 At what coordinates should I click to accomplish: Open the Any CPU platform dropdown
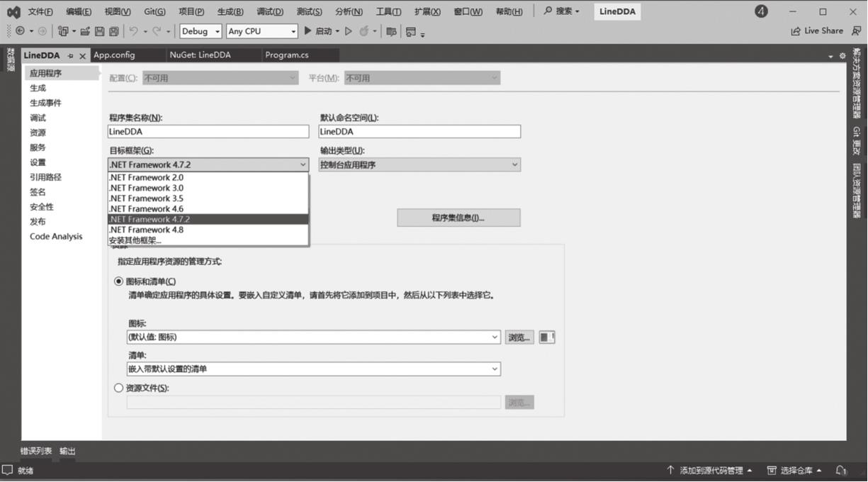(x=261, y=31)
